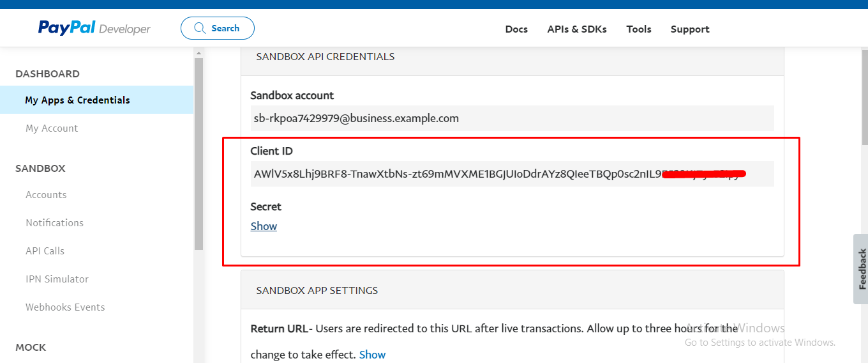Select My Apps & Credentials in sidebar
Viewport: 868px width, 363px height.
tap(77, 100)
